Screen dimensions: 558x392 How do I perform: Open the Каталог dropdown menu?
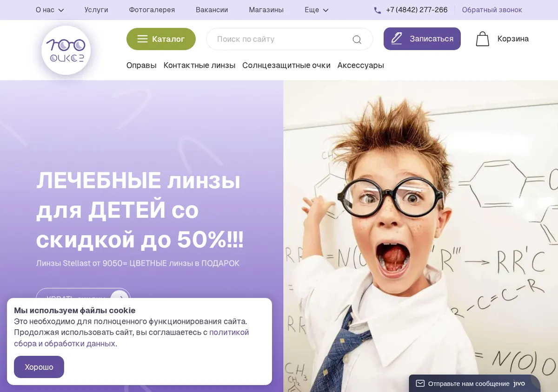(x=161, y=39)
